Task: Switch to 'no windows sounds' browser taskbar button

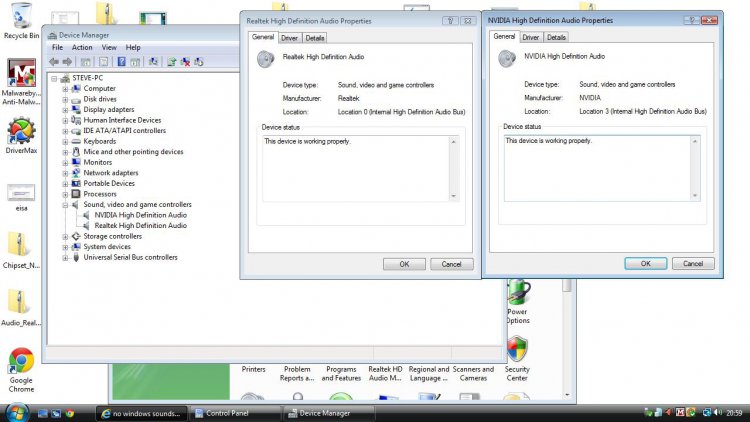Action: click(142, 413)
